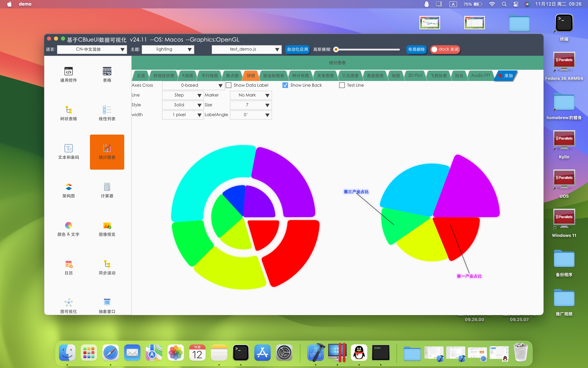Select the 统计图表 sidebar item
Screen dimensions: 588x368
[x=107, y=152]
